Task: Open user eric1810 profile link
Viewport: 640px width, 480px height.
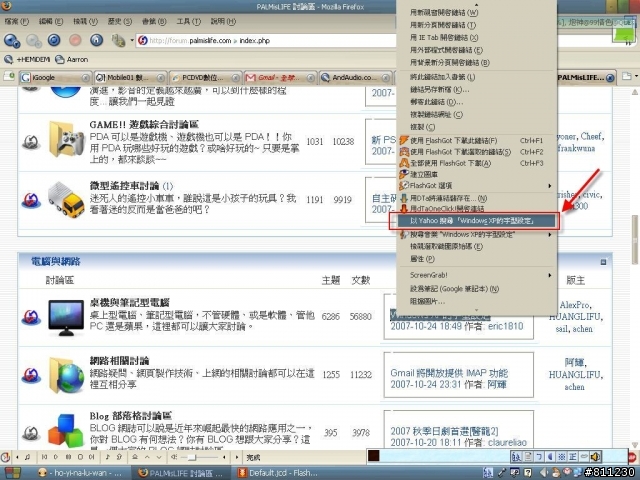Action: point(505,326)
